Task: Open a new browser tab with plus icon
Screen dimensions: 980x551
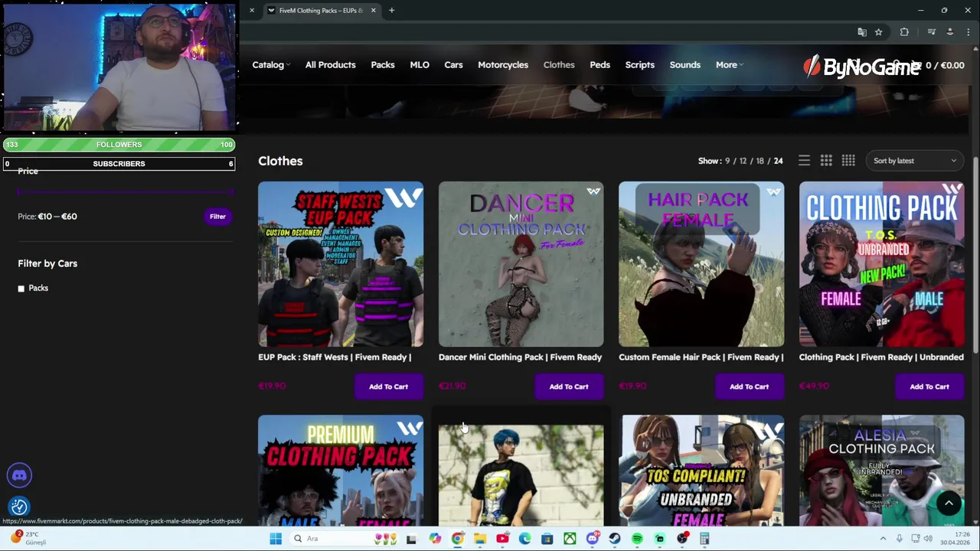Action: click(x=391, y=10)
